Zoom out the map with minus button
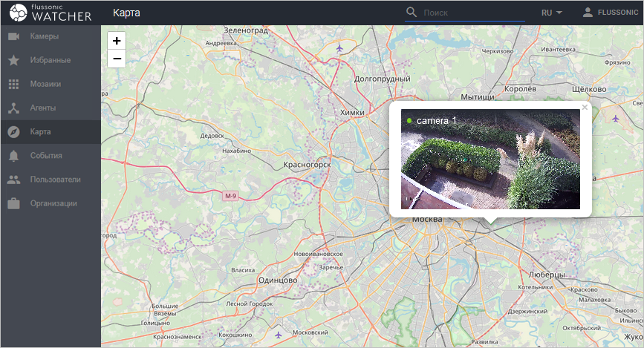Viewport: 644px width, 348px height. (117, 59)
